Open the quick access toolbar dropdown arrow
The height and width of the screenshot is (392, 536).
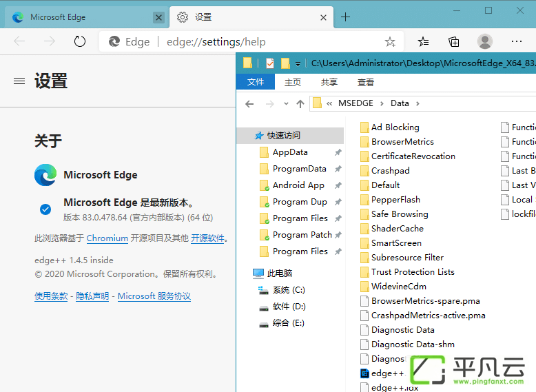coord(298,64)
